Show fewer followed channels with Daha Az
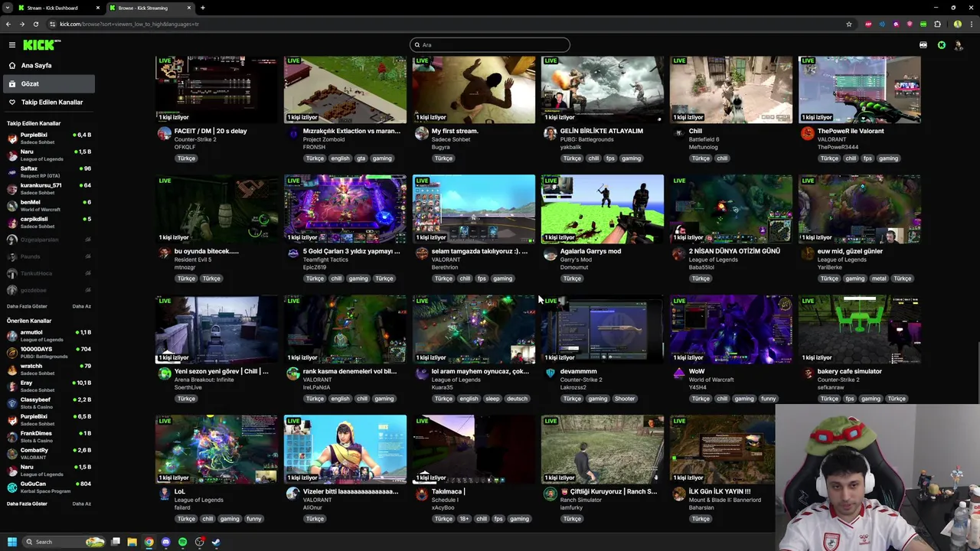 coord(81,306)
